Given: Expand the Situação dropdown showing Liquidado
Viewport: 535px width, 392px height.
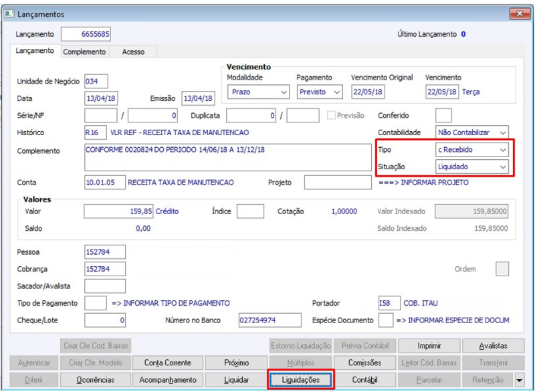Looking at the screenshot, I should point(472,167).
